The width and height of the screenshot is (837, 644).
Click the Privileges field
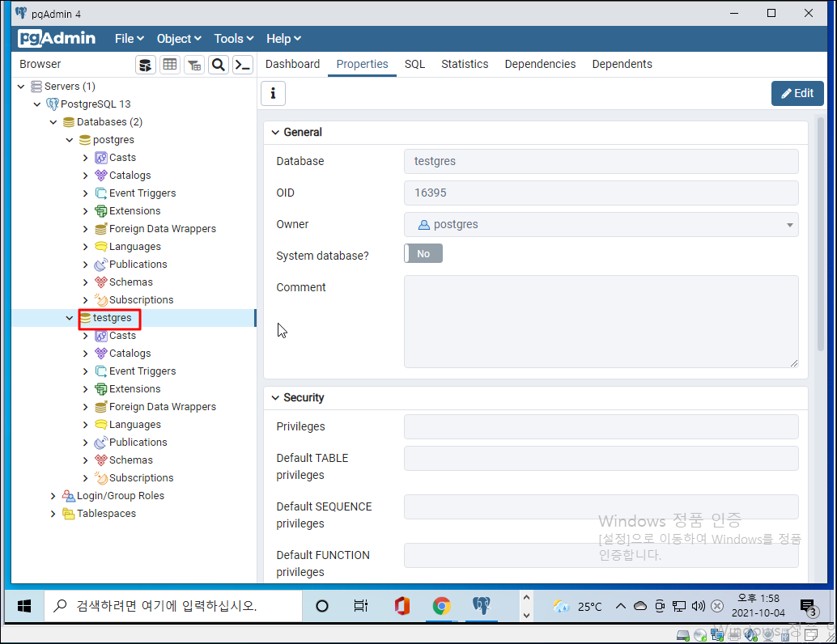(601, 427)
